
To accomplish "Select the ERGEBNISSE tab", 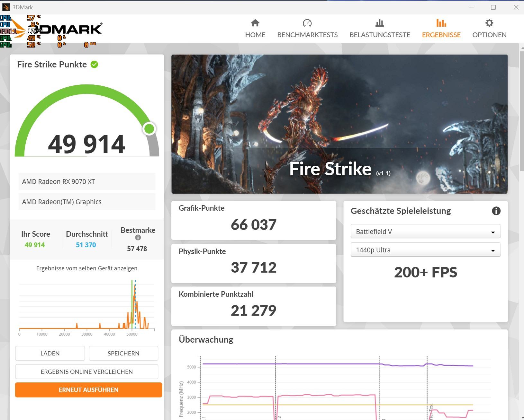I will point(441,29).
